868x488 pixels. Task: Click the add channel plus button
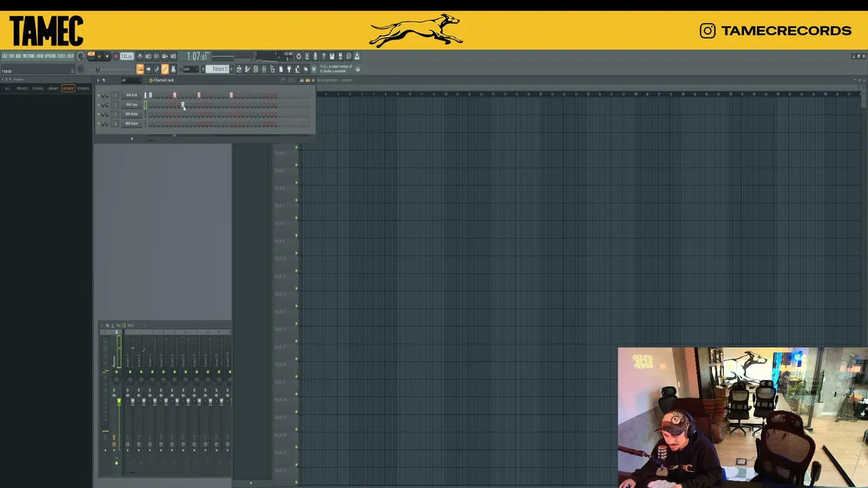pyautogui.click(x=132, y=138)
